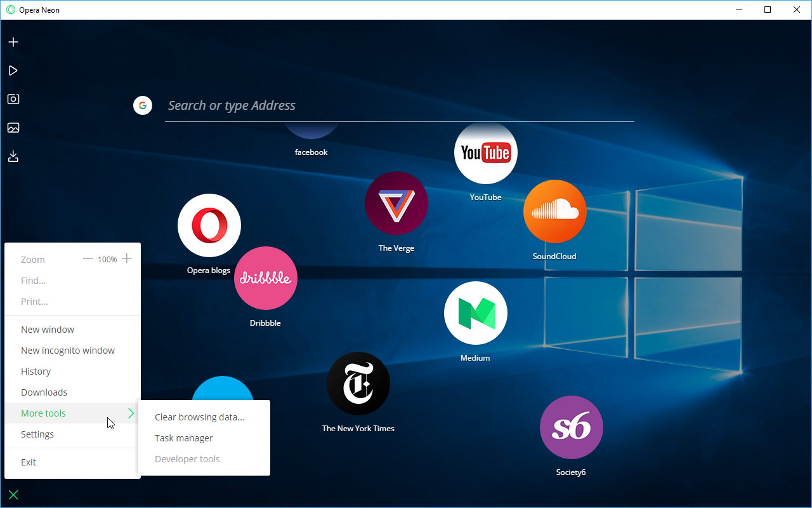Close the menu with the green X icon

click(x=13, y=495)
